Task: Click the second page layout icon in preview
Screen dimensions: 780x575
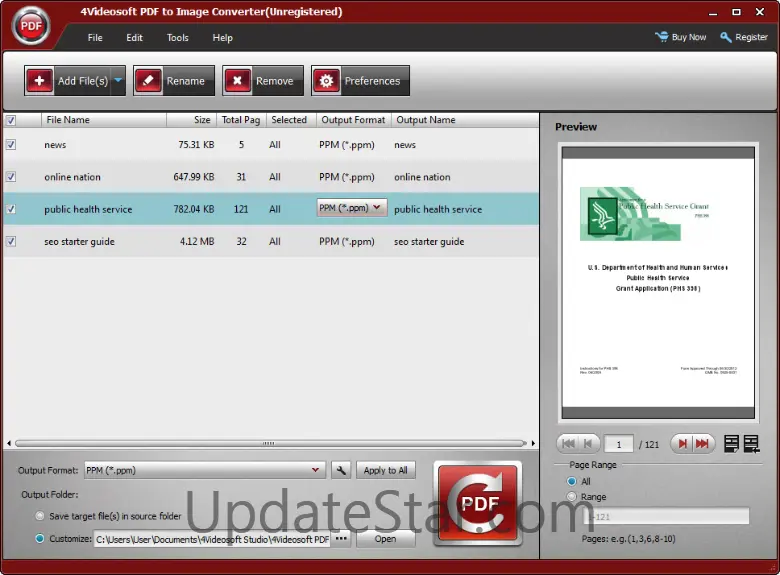Action: pyautogui.click(x=752, y=444)
